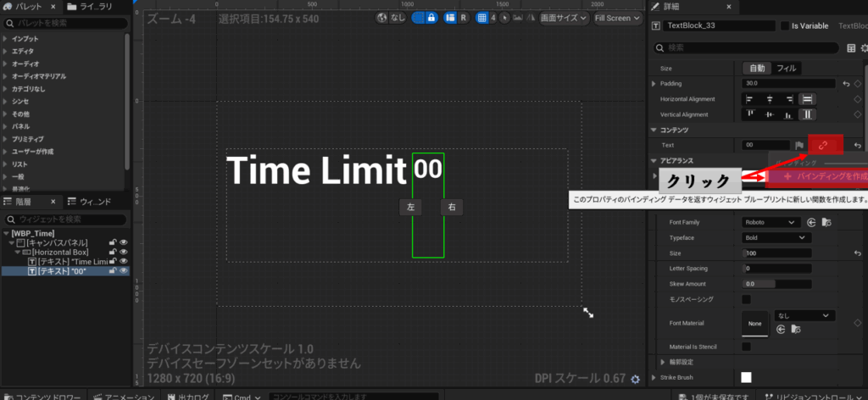Enable the モノスペーシング checkbox
Viewport: 868px width, 400px height.
[x=747, y=299]
